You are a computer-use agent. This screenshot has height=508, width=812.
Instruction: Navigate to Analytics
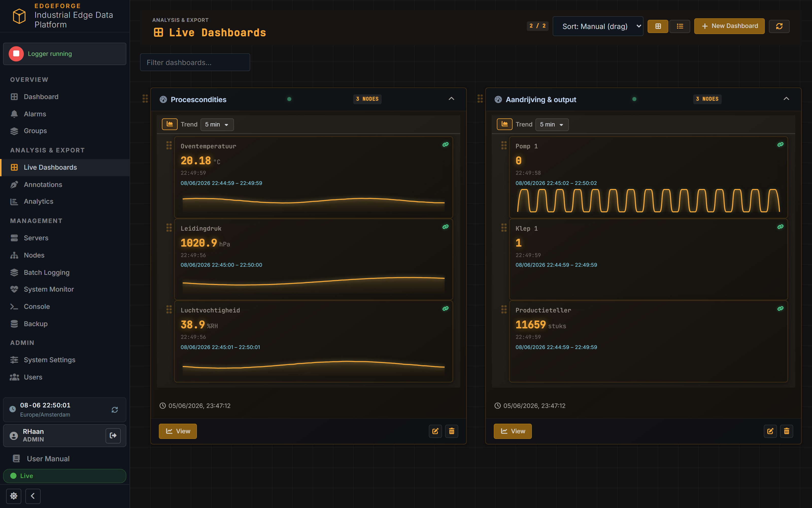pyautogui.click(x=65, y=201)
